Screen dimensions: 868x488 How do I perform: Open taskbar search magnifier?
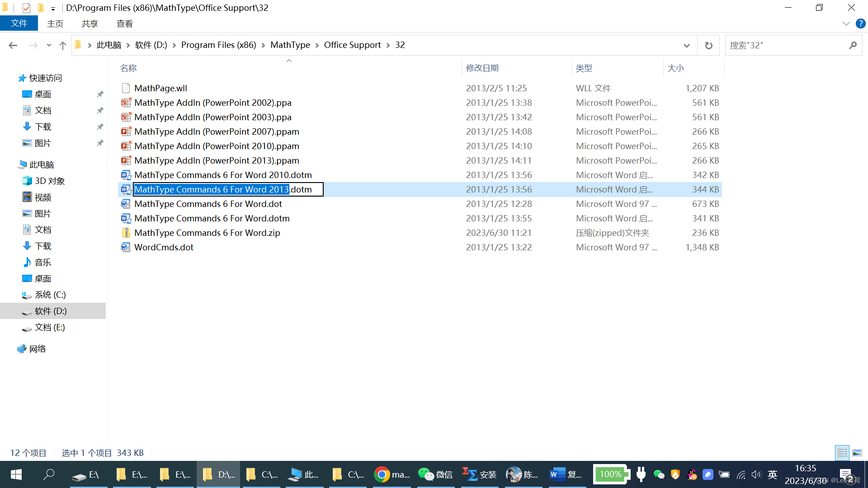click(x=49, y=474)
